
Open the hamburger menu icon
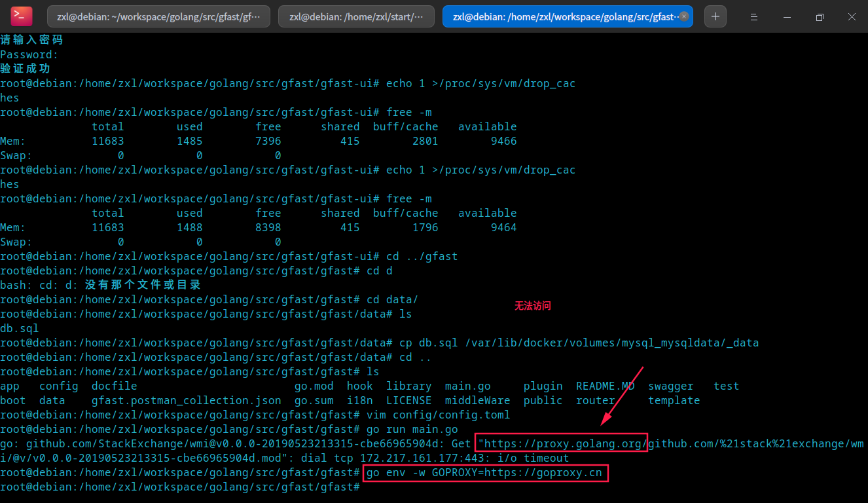click(x=753, y=16)
